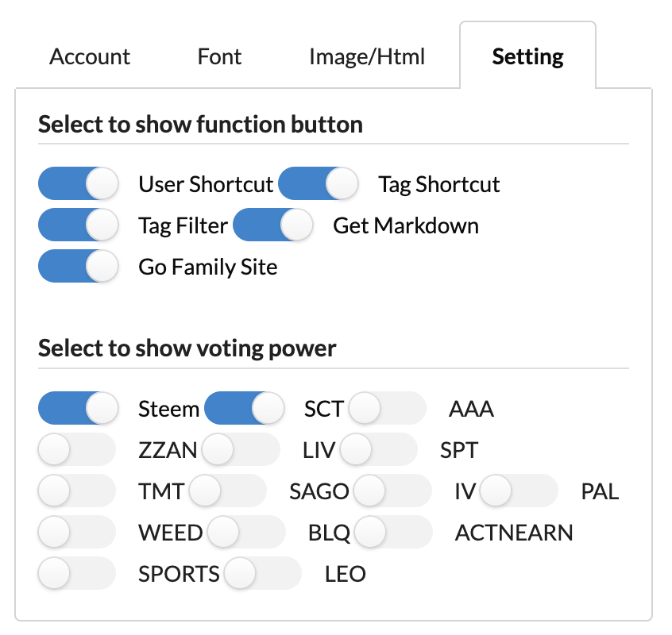
Task: Turn off Go Family Site toggle
Action: pyautogui.click(x=78, y=266)
